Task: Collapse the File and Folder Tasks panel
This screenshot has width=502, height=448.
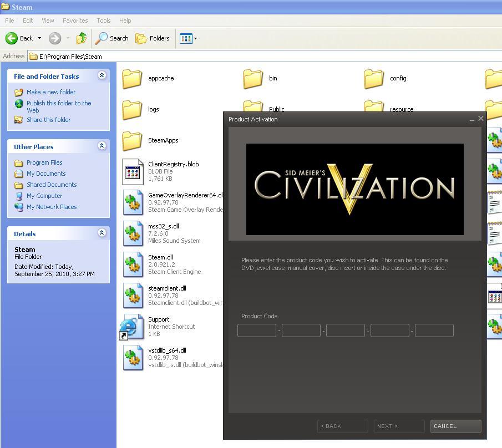Action: point(102,75)
